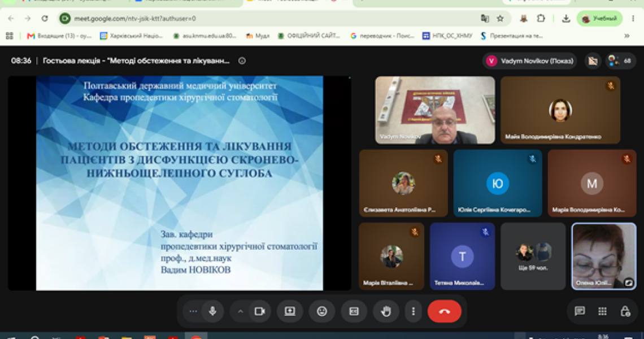Click the browser back arrow
The image size is (644, 339).
(11, 19)
